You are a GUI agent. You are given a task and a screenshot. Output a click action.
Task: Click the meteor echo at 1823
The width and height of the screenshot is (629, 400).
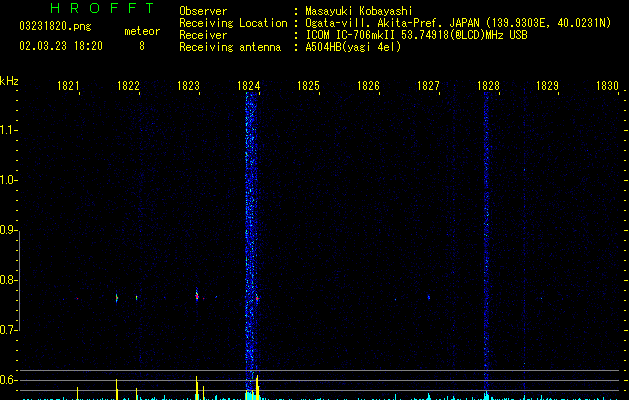click(x=197, y=296)
